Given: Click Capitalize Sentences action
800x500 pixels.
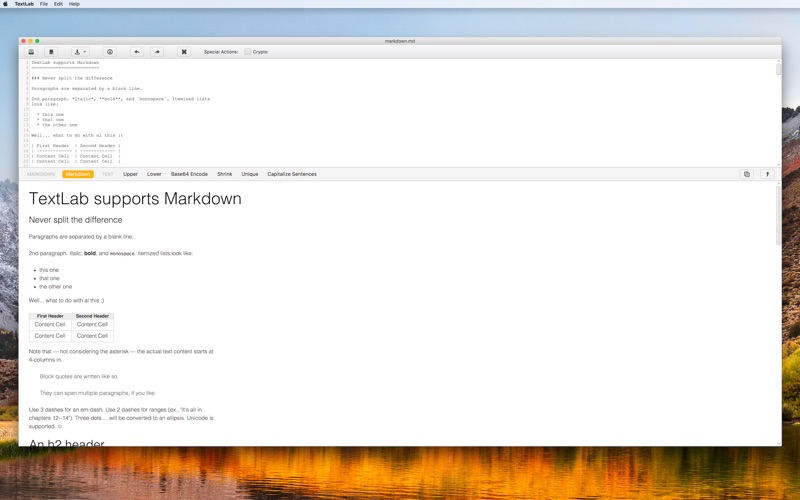Looking at the screenshot, I should click(x=292, y=174).
